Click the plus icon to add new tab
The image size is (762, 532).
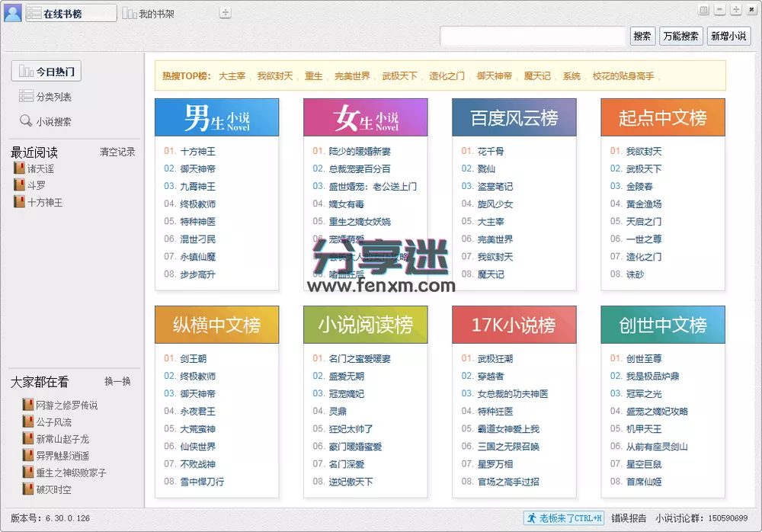(225, 12)
